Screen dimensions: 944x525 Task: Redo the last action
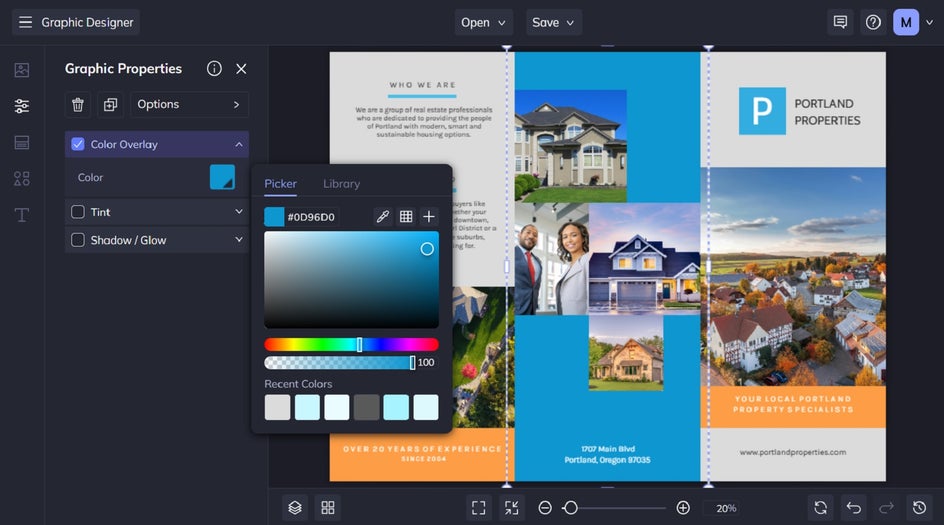pyautogui.click(x=886, y=508)
